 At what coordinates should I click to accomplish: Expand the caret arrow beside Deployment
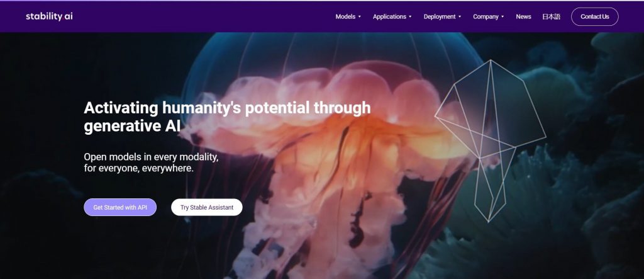(460, 17)
